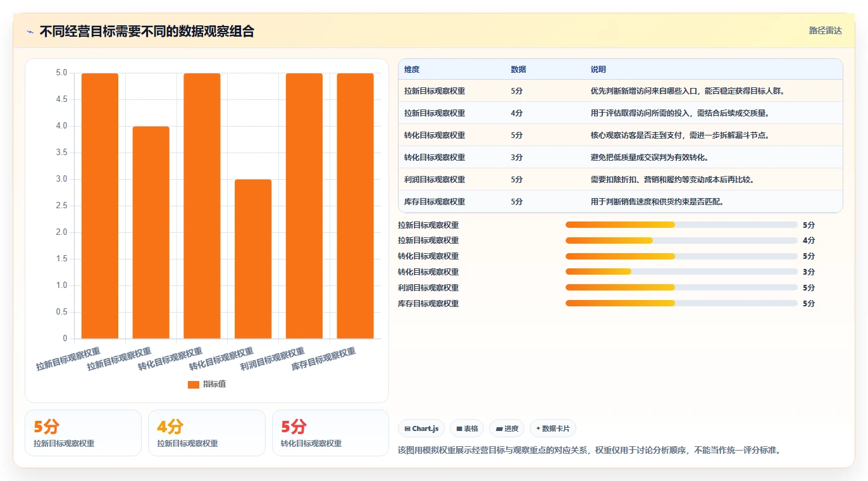
Task: Click the 利润目标观察权重 chart bar
Action: 304,206
